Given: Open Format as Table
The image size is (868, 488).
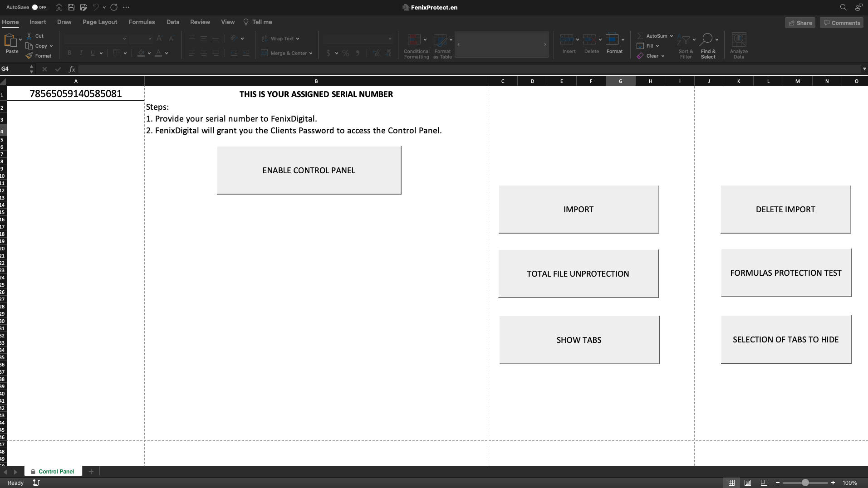Looking at the screenshot, I should (x=442, y=46).
